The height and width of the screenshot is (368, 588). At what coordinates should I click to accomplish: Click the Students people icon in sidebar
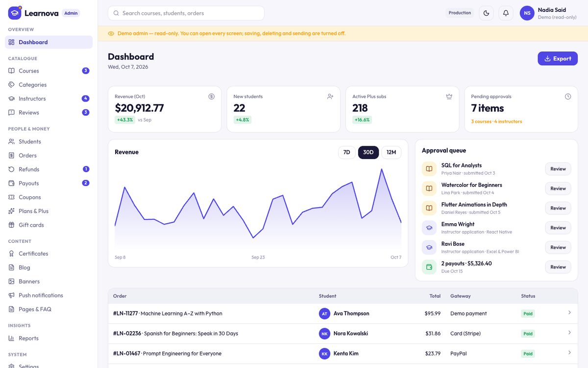pyautogui.click(x=12, y=141)
